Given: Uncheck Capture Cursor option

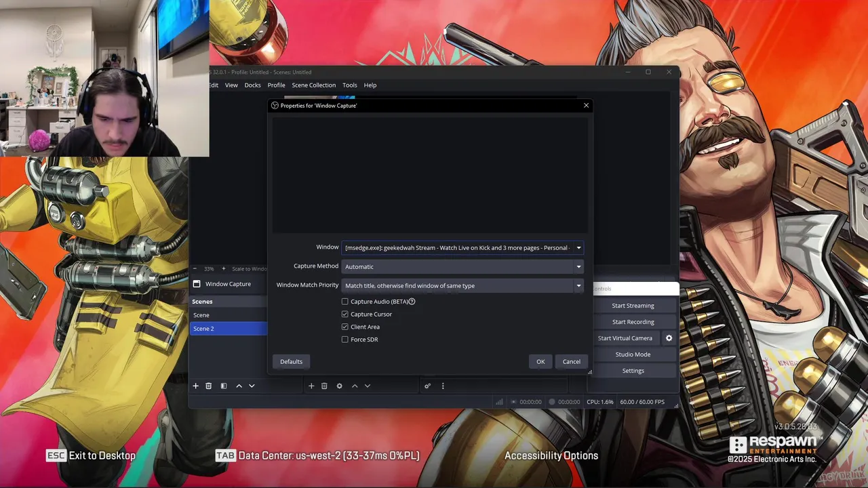Looking at the screenshot, I should 345,314.
